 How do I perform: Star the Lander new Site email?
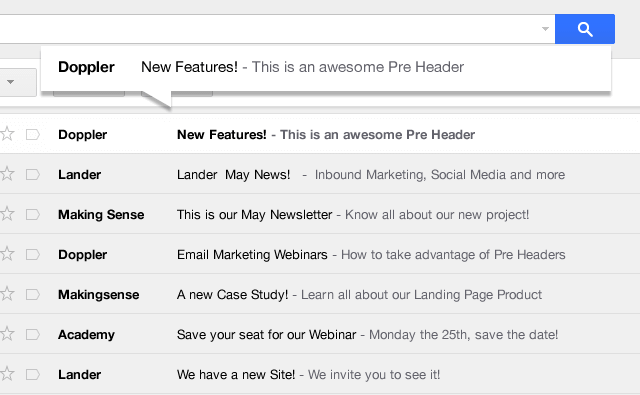pos(7,374)
